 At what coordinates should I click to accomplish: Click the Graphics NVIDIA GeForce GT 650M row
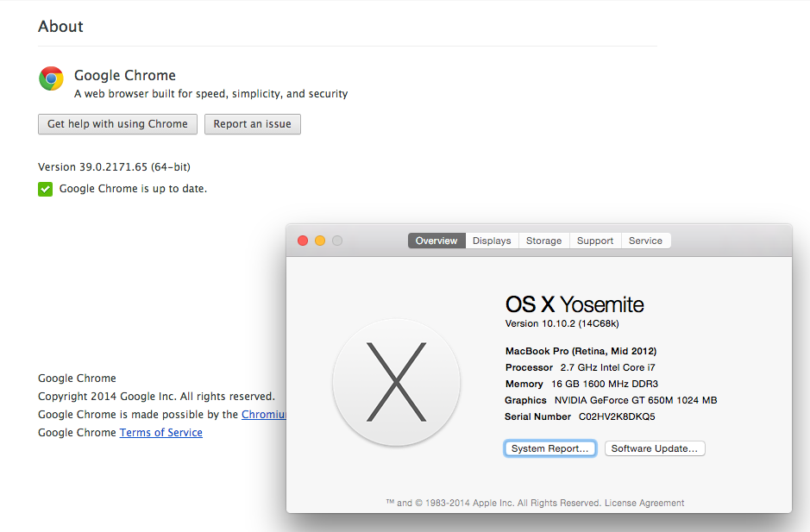(611, 400)
